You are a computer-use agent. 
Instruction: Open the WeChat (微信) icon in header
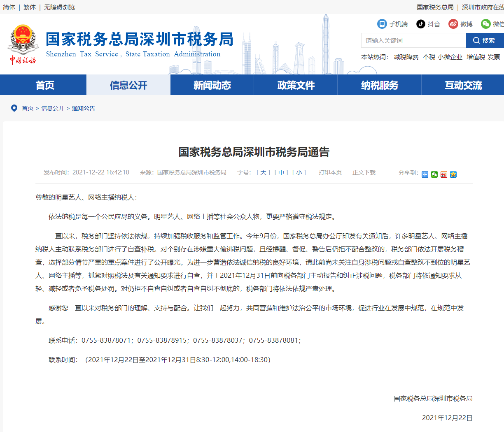(486, 24)
